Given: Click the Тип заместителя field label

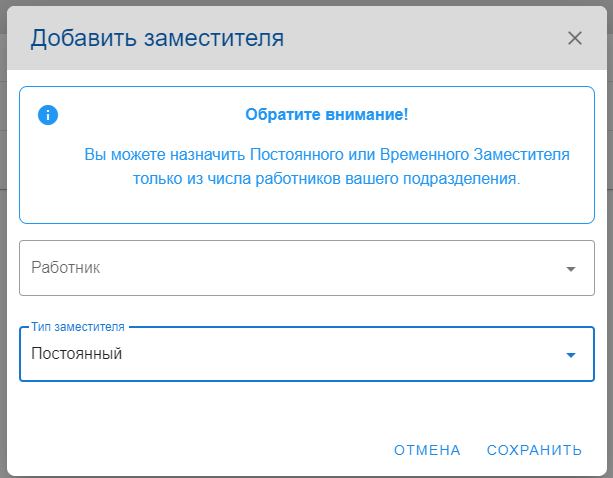Looking at the screenshot, I should point(78,328).
